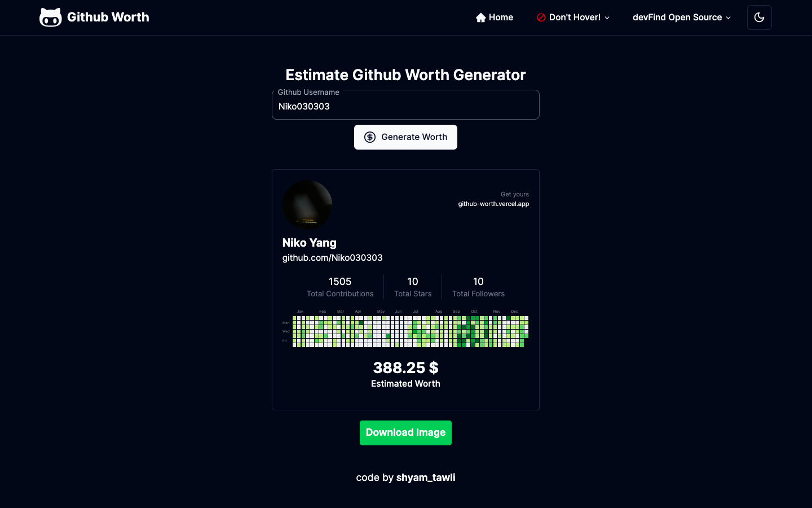Expand the devFind Open Source chevron
The image size is (812, 508).
[x=729, y=18]
